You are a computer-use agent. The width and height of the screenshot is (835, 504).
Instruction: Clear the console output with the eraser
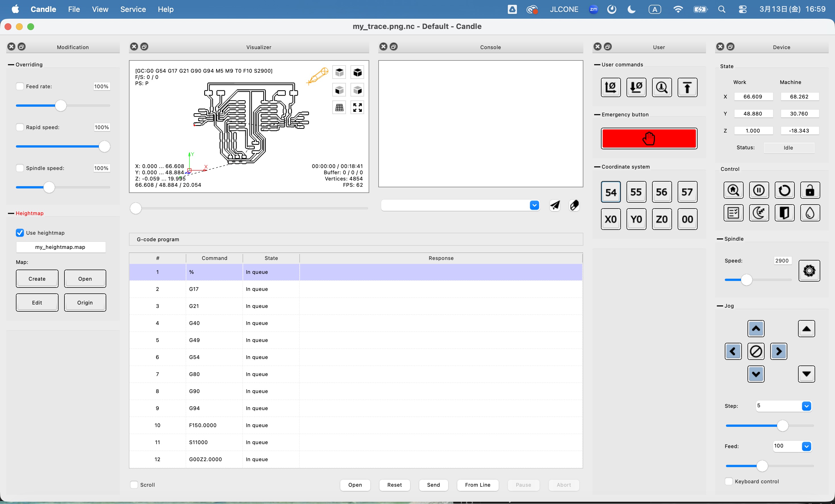click(x=574, y=205)
